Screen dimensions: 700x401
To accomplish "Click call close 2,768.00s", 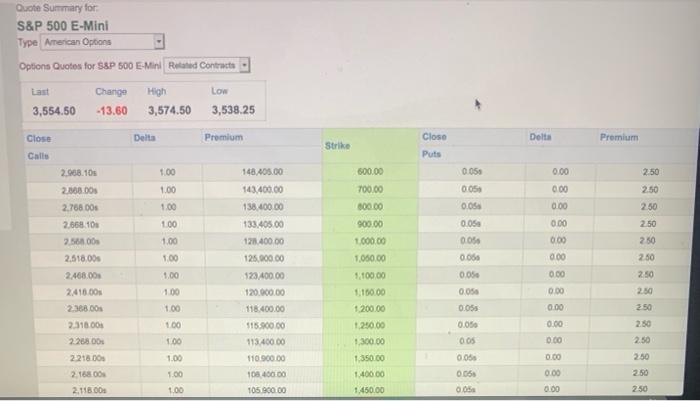I will [x=80, y=208].
